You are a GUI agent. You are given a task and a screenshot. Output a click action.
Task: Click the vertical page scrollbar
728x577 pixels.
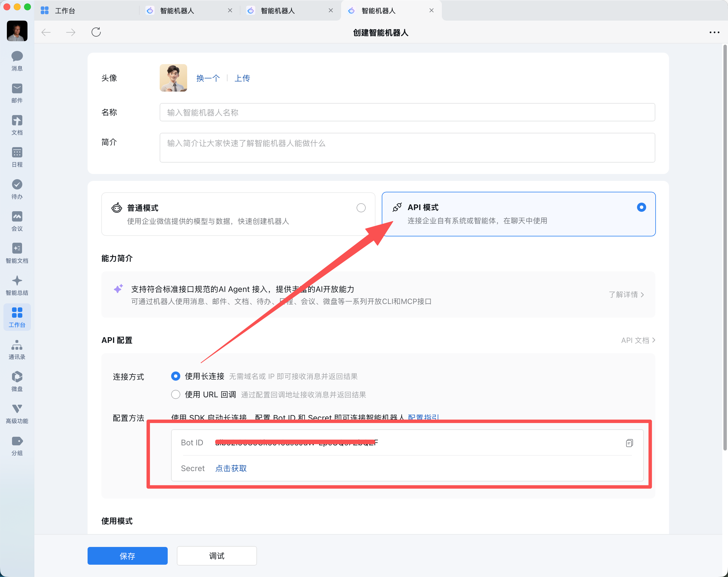click(725, 248)
